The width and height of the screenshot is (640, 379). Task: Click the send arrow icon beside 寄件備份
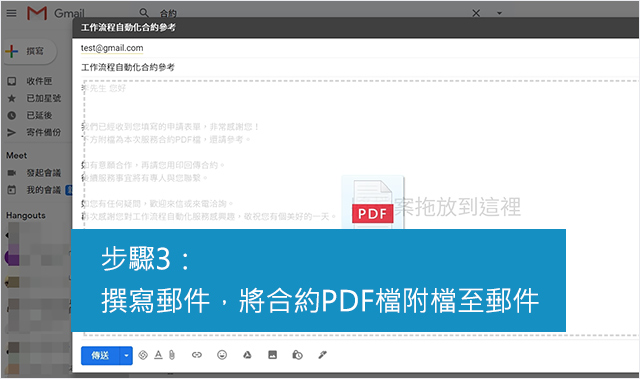12,133
